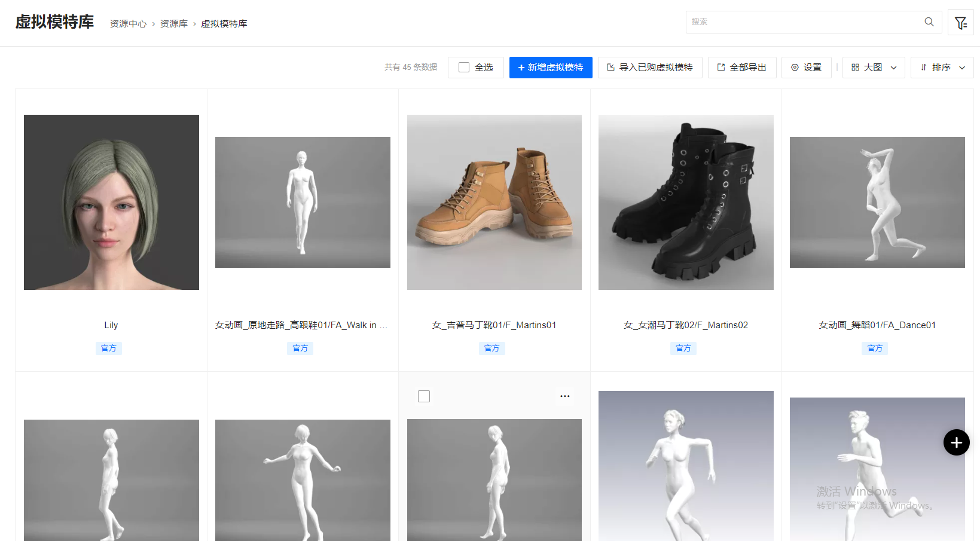
Task: Click the black floating plus button
Action: click(x=956, y=442)
